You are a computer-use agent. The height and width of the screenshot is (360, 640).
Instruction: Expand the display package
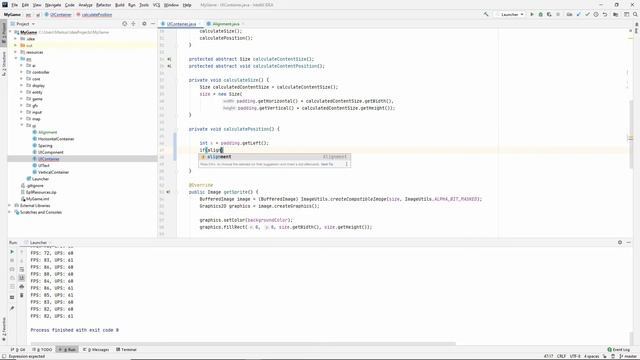coord(21,85)
